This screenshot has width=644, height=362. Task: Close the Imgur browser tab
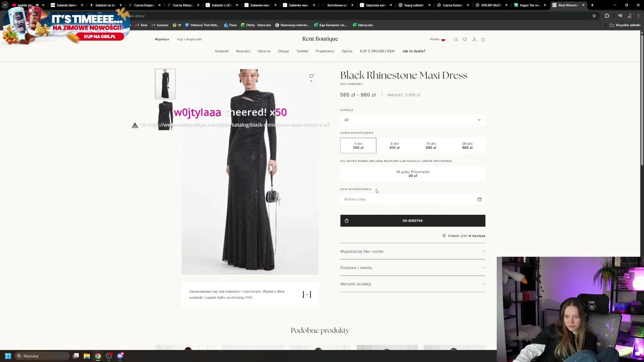pos(545,5)
